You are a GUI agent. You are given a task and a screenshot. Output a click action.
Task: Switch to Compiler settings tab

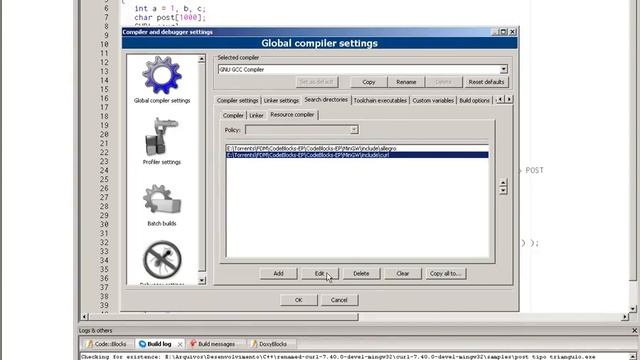point(237,100)
